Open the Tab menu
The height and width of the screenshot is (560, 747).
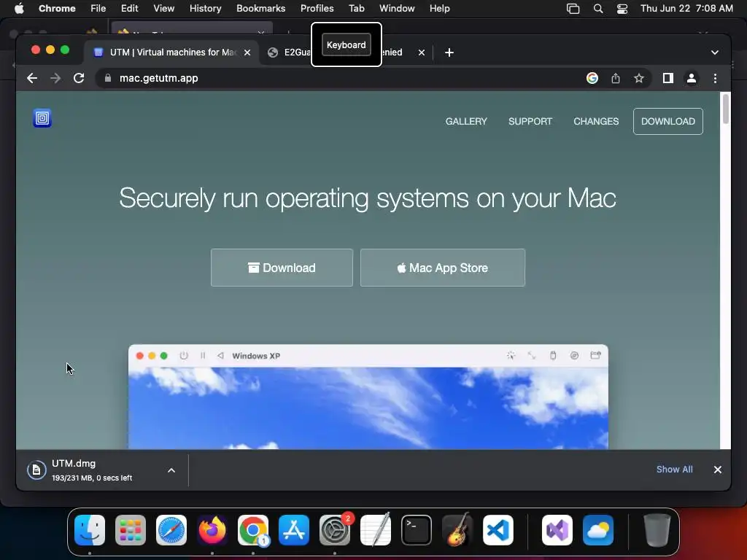[x=356, y=8]
